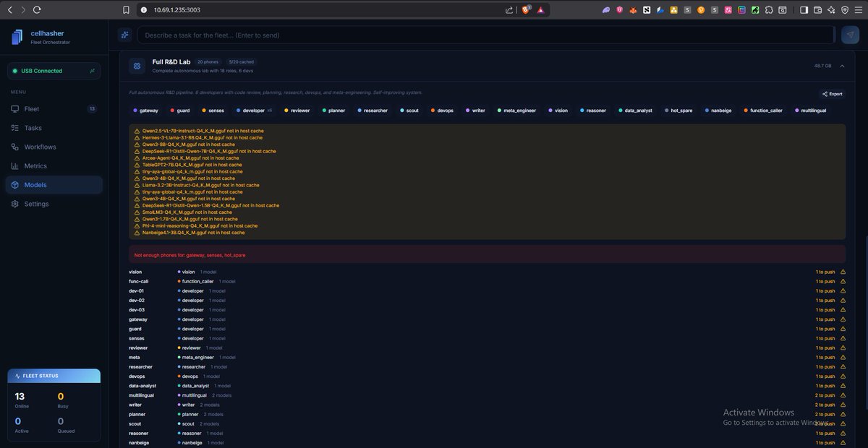Click the Export button

point(833,94)
